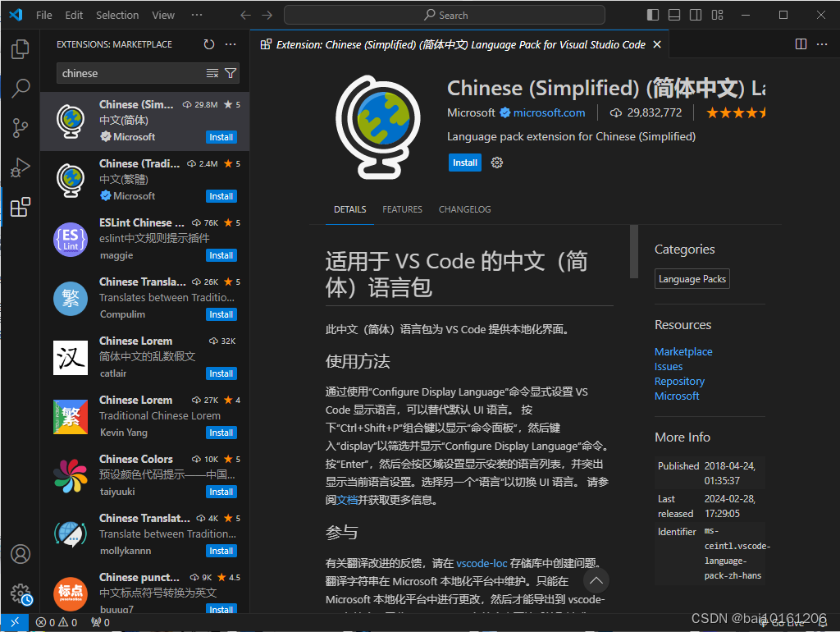
Task: Click the scroll-to-top arrow button
Action: click(596, 580)
